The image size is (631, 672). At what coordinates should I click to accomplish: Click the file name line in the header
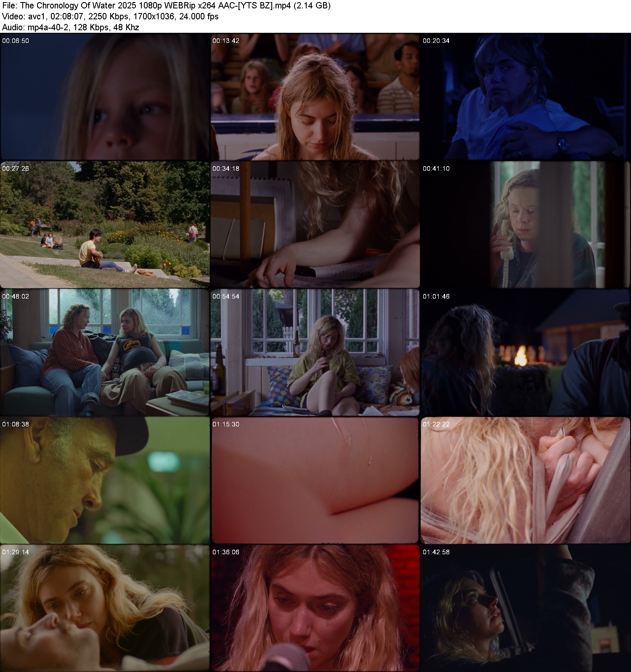click(166, 6)
